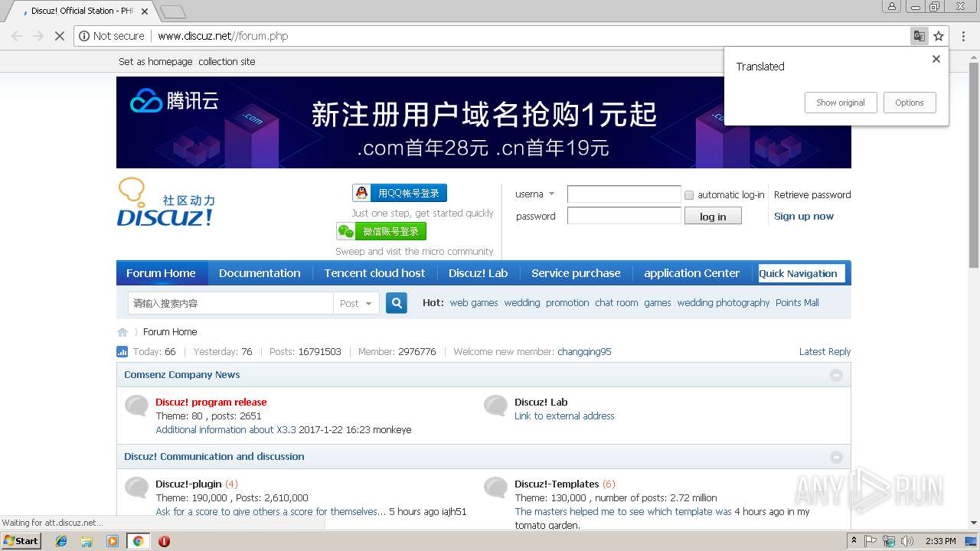Screen dimensions: 980x551
Task: Collapse Discuz! Communication and discussion section
Action: click(x=836, y=457)
